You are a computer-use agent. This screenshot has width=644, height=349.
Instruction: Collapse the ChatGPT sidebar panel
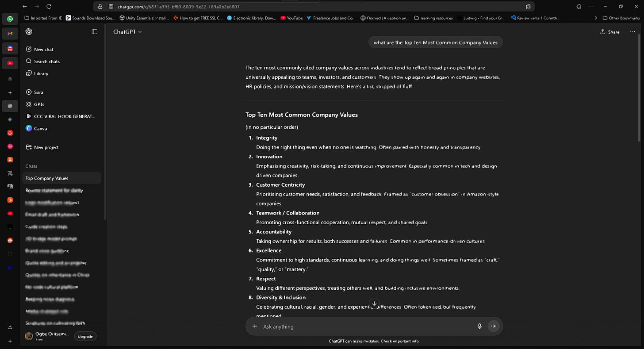point(95,31)
